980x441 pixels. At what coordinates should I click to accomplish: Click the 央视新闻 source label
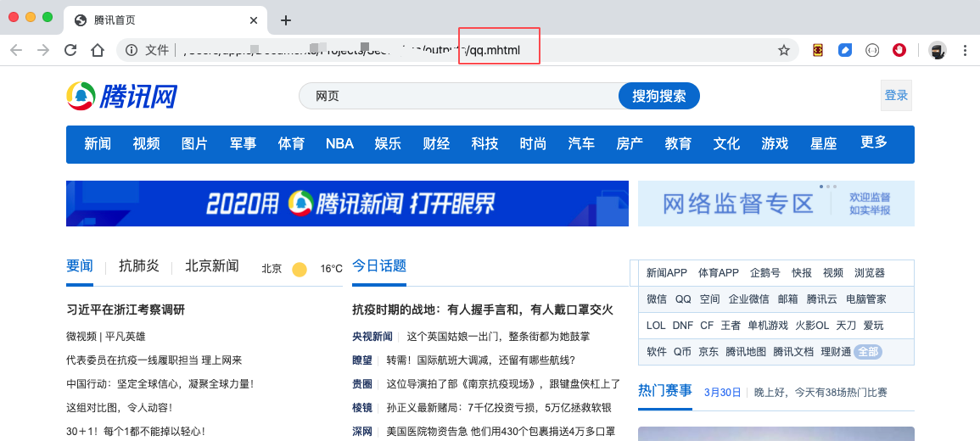pyautogui.click(x=372, y=337)
